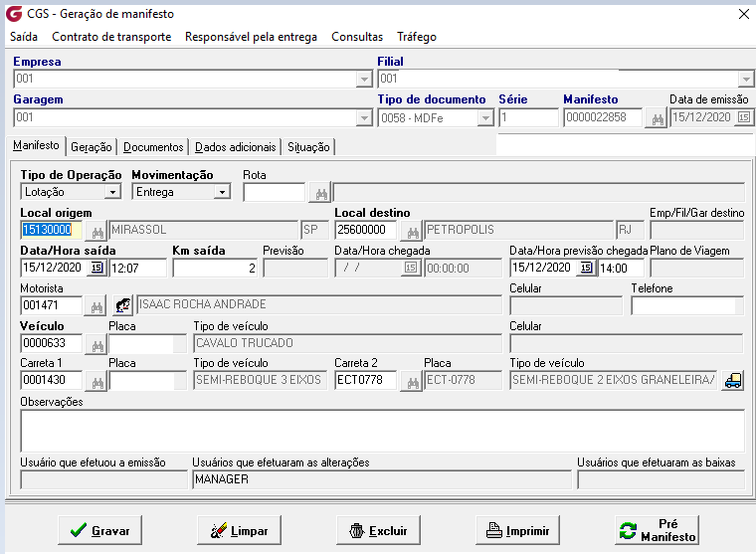
Task: Click the Excluir button
Action: tap(378, 530)
